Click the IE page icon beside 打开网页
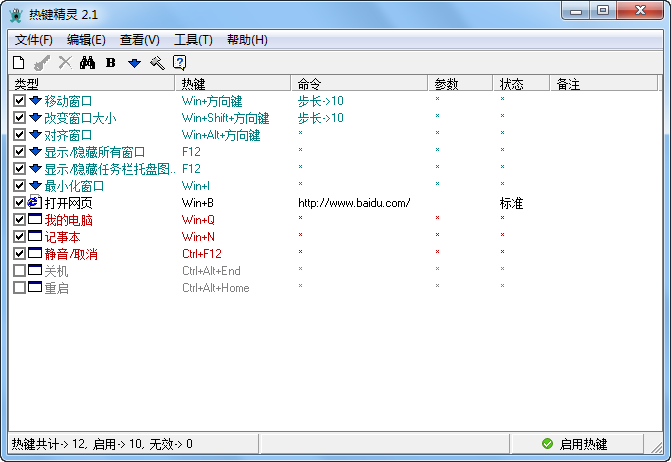 [35, 202]
